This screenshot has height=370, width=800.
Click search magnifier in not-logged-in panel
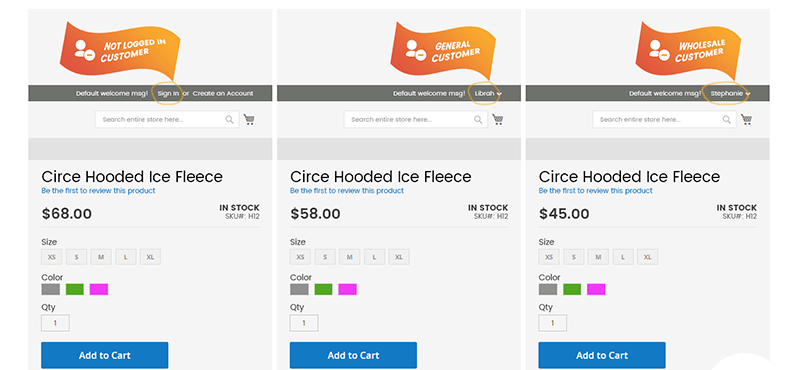pos(230,119)
